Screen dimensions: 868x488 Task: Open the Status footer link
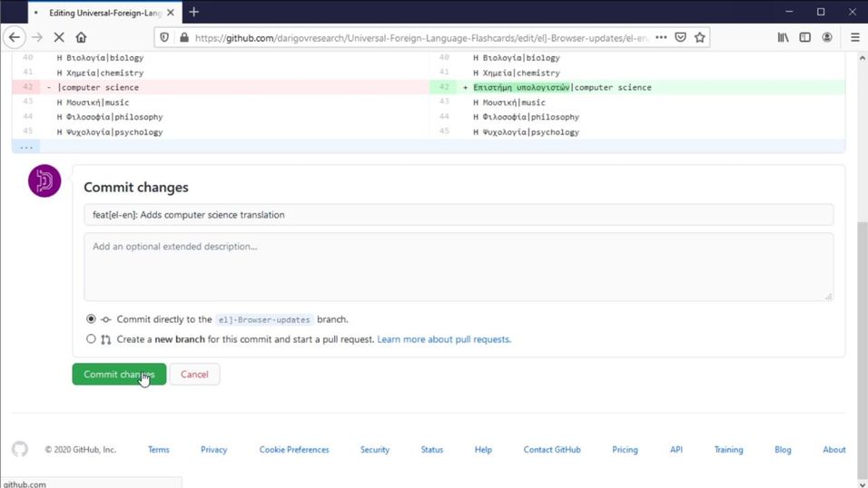(432, 450)
